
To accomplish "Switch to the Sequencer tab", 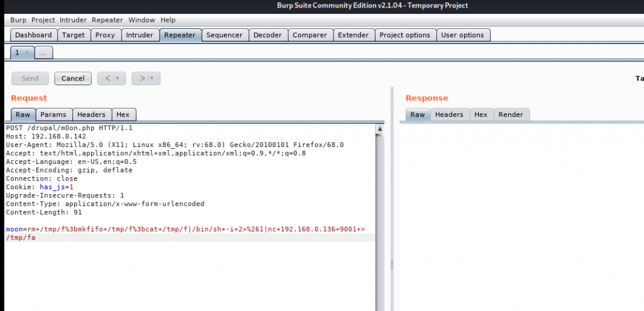I will pyautogui.click(x=225, y=35).
